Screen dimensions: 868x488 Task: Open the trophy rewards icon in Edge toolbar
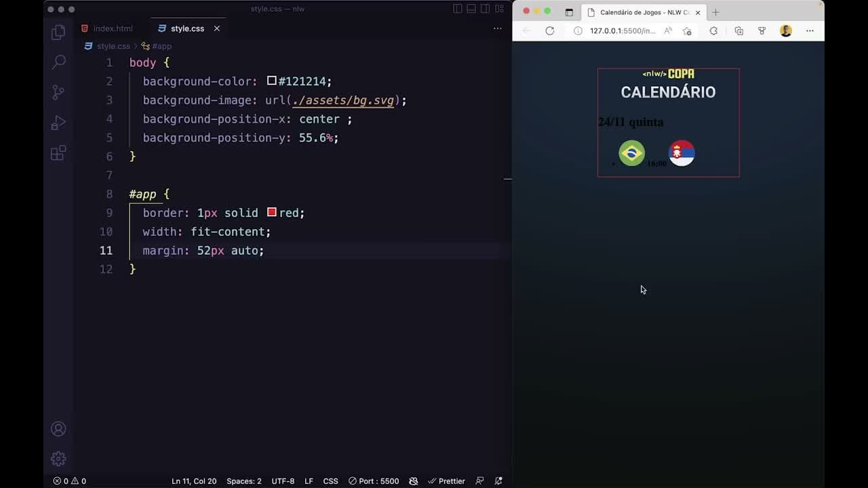point(762,30)
